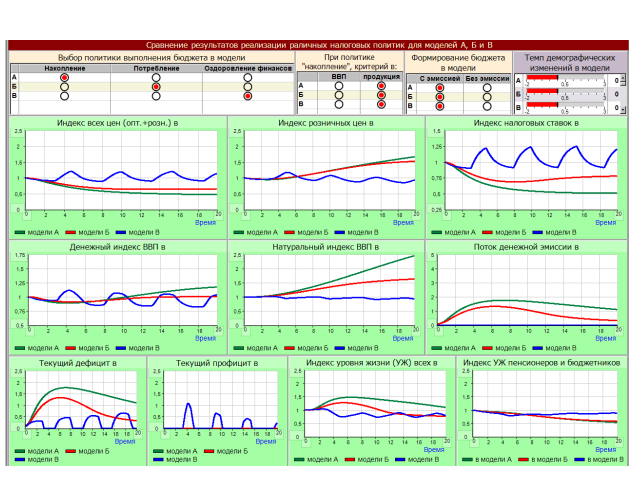Select Накопление budget policy for model Б

point(65,87)
